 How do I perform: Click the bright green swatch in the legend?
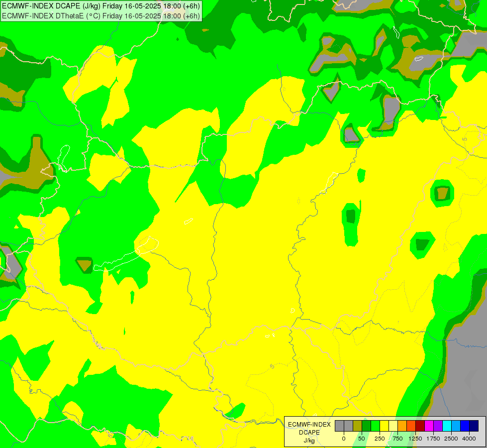click(375, 426)
